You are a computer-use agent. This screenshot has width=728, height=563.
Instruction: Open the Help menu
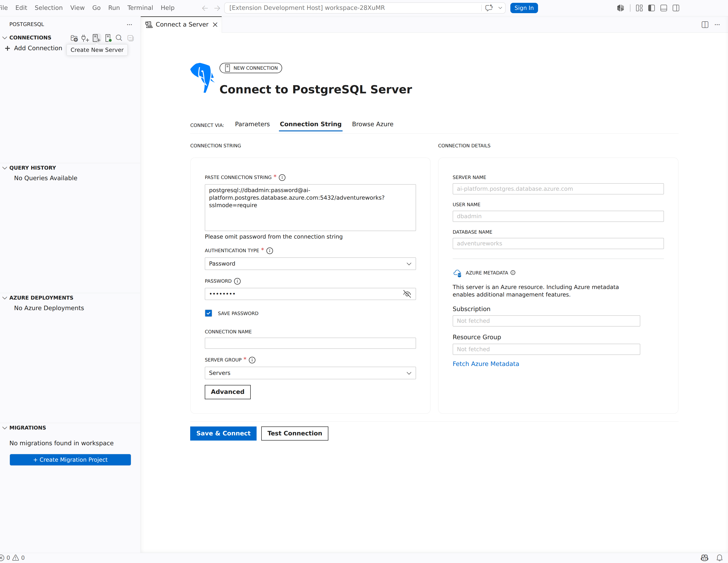pyautogui.click(x=168, y=8)
